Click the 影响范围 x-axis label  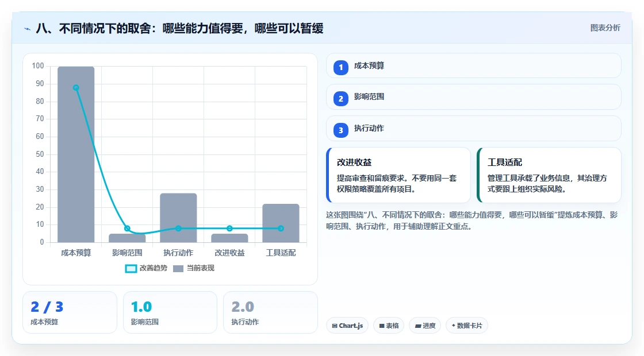click(127, 253)
